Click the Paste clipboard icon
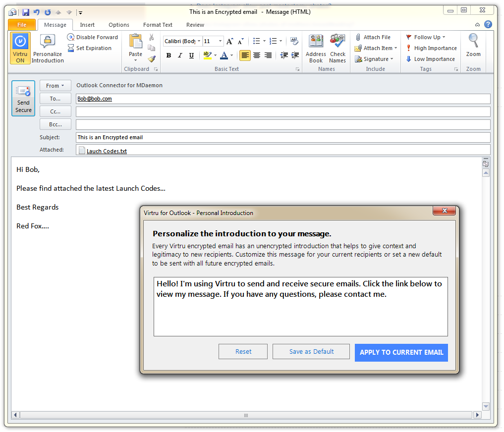Viewport: 504px width, 432px height. [x=136, y=42]
